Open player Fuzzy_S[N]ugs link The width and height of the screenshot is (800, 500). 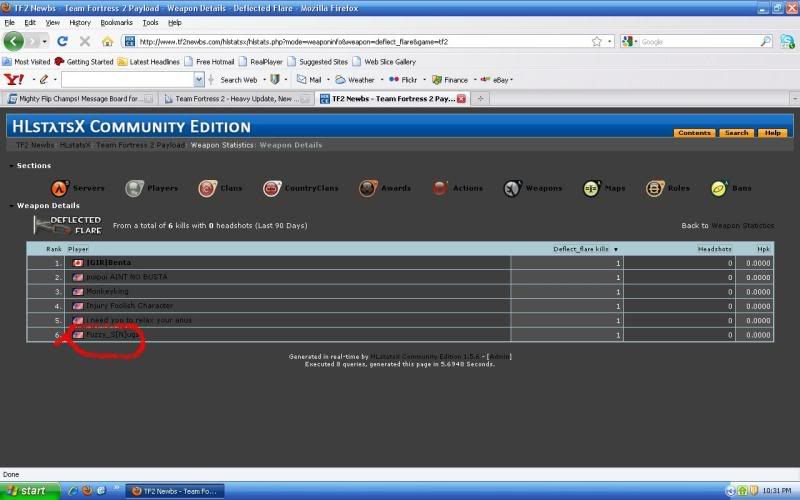coord(112,335)
